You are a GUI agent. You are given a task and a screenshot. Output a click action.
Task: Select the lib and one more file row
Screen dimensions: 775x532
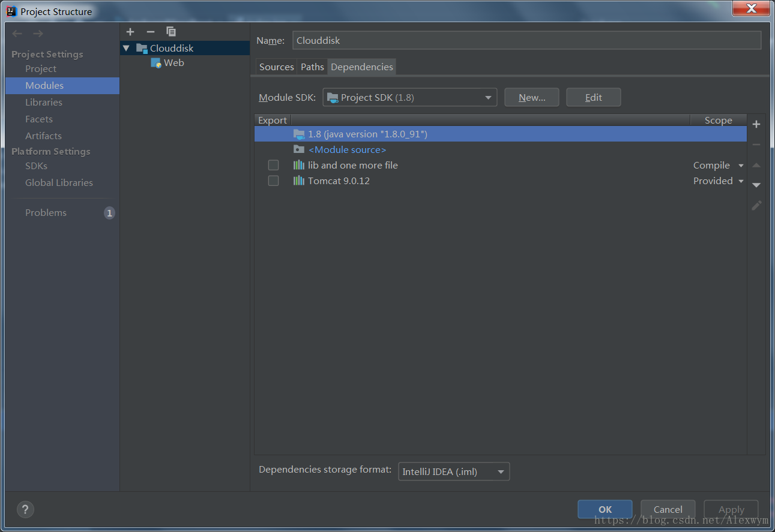501,165
